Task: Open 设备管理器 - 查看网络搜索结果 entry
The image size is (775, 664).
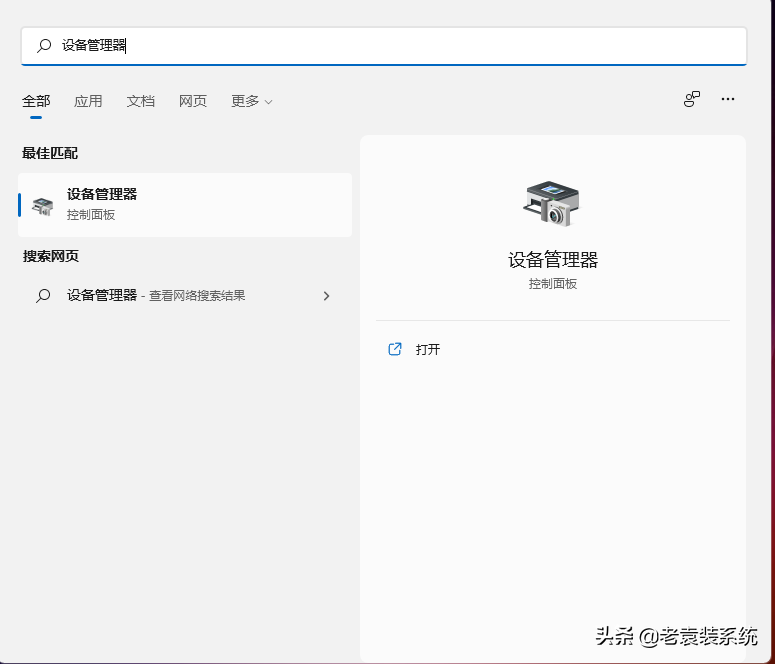Action: tap(185, 296)
